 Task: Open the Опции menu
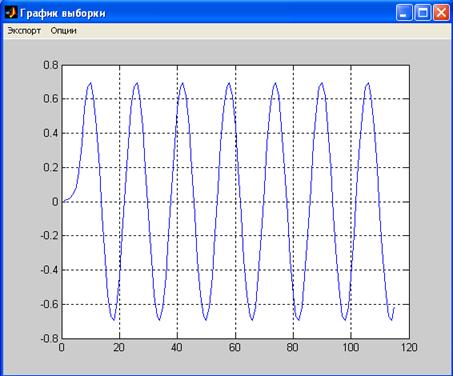64,31
